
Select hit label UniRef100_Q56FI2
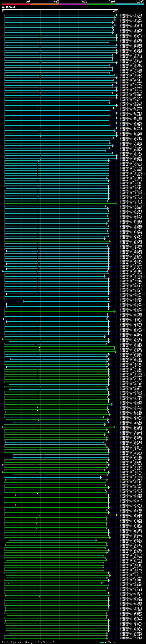131,337
